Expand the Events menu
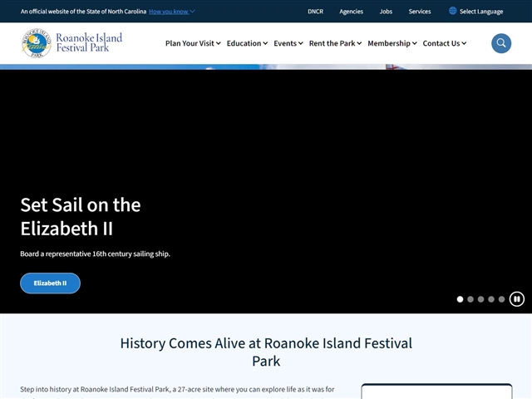This screenshot has width=532, height=399. pyautogui.click(x=288, y=43)
